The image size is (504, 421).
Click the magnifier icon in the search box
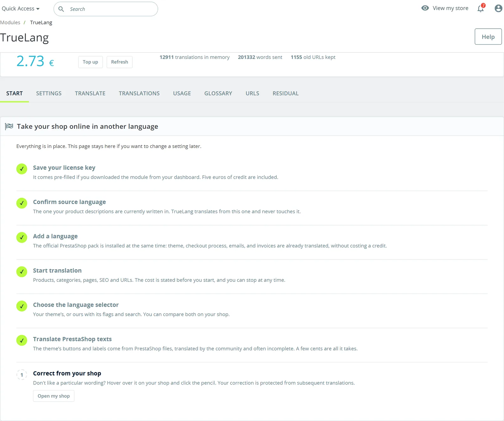pyautogui.click(x=61, y=9)
